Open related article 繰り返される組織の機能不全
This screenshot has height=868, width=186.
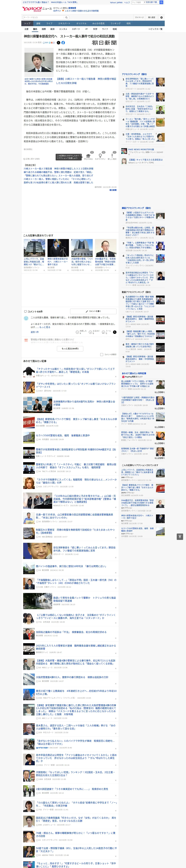click(58, 172)
